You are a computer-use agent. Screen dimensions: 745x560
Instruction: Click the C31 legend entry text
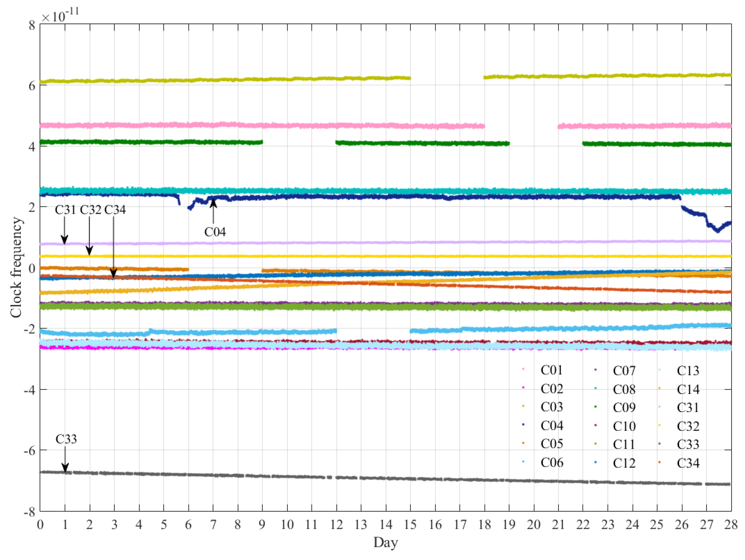click(x=688, y=408)
